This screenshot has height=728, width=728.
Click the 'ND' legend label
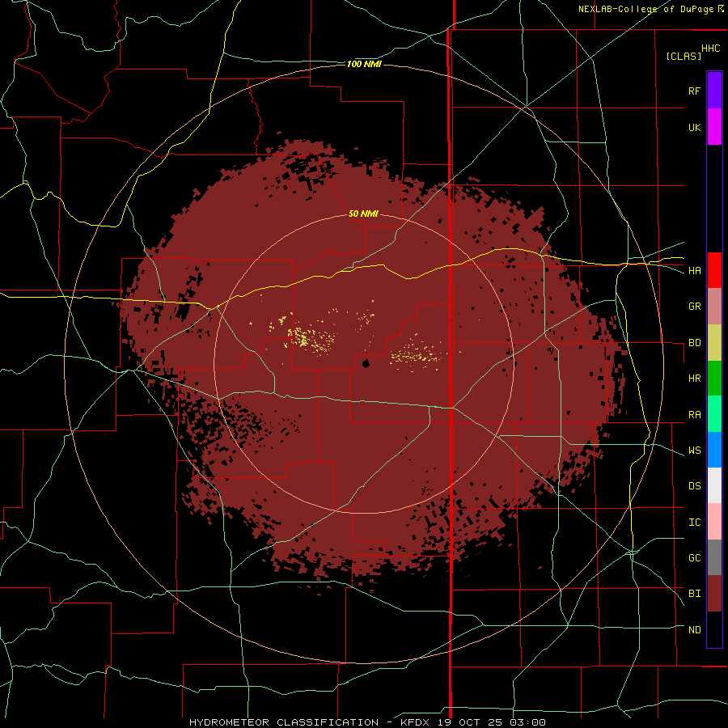click(694, 630)
